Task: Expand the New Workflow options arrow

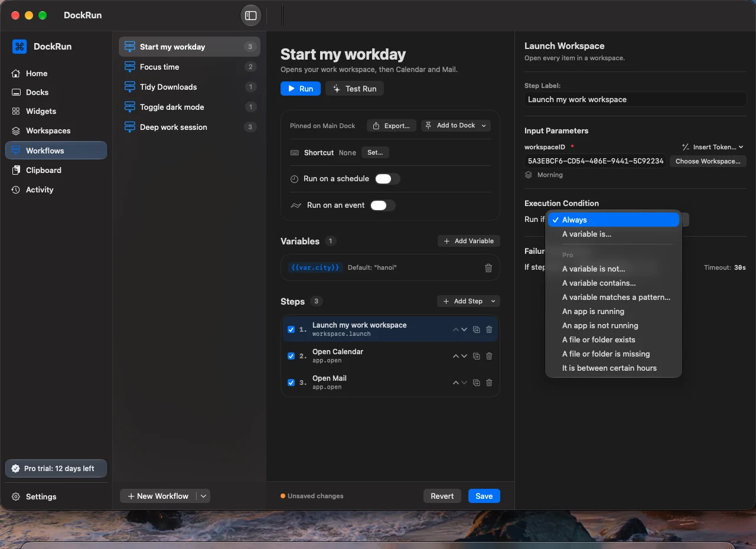Action: pos(203,496)
